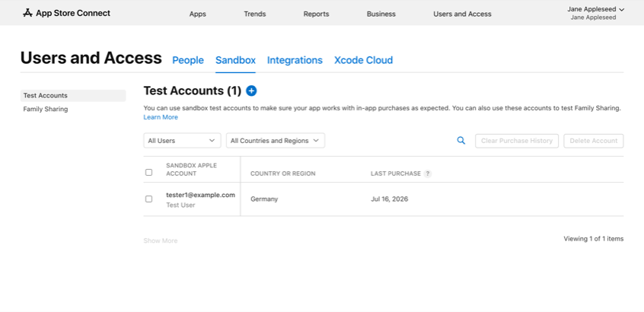The height and width of the screenshot is (312, 644).
Task: Click the Germany cell
Action: (x=264, y=199)
